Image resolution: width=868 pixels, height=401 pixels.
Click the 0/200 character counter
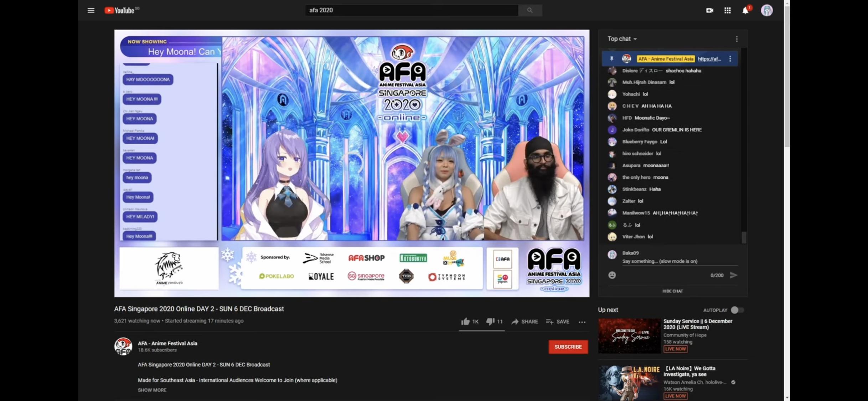717,275
